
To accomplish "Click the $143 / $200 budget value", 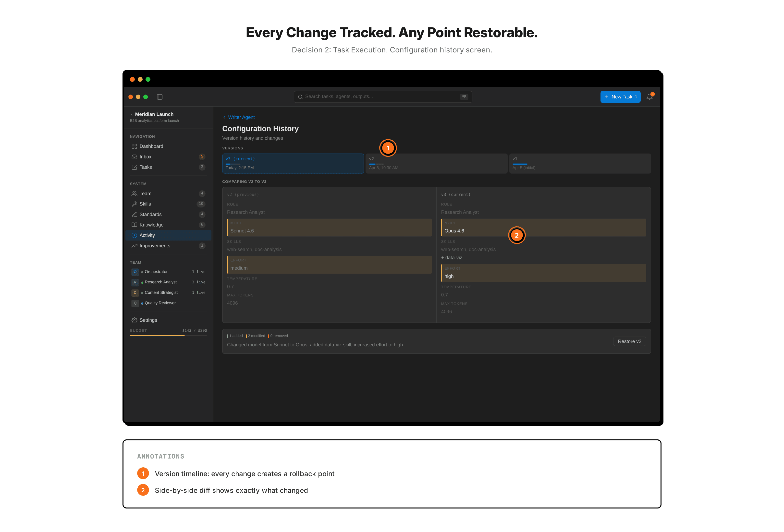I will coord(195,331).
